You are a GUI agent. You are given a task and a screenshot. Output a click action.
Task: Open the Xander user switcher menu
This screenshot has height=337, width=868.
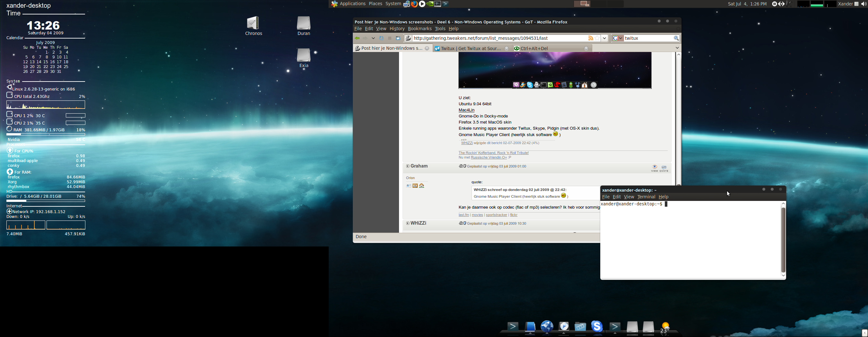(848, 4)
